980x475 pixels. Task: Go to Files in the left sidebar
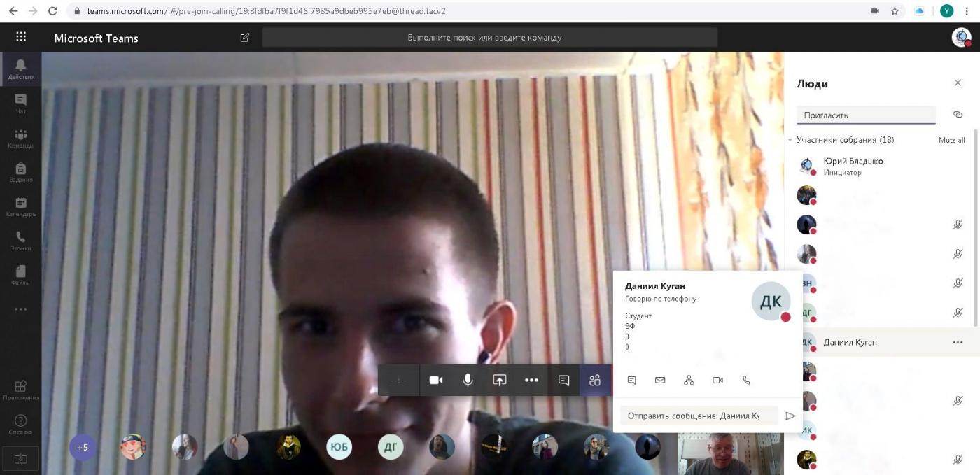coord(20,276)
